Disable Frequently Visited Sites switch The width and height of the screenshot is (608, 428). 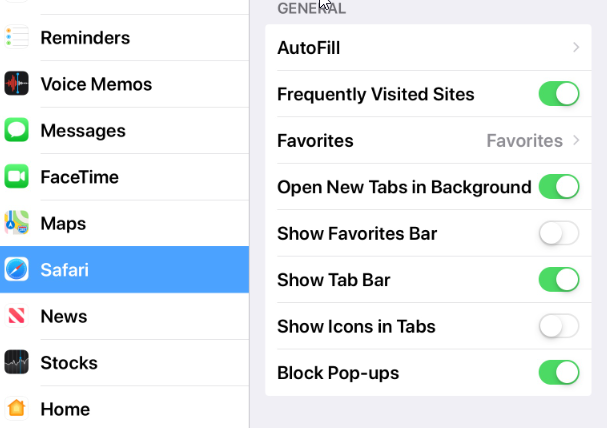coord(559,95)
